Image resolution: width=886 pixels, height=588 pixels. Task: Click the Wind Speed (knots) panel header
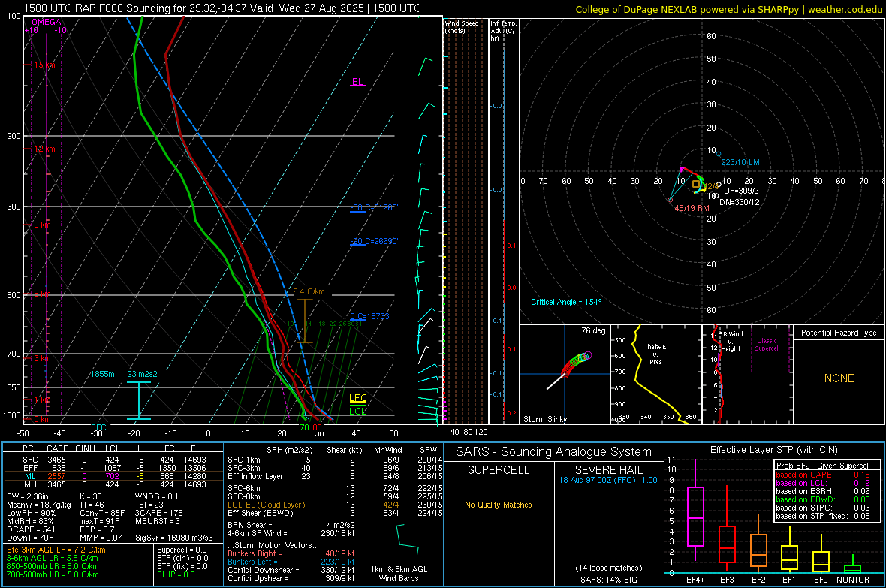462,26
